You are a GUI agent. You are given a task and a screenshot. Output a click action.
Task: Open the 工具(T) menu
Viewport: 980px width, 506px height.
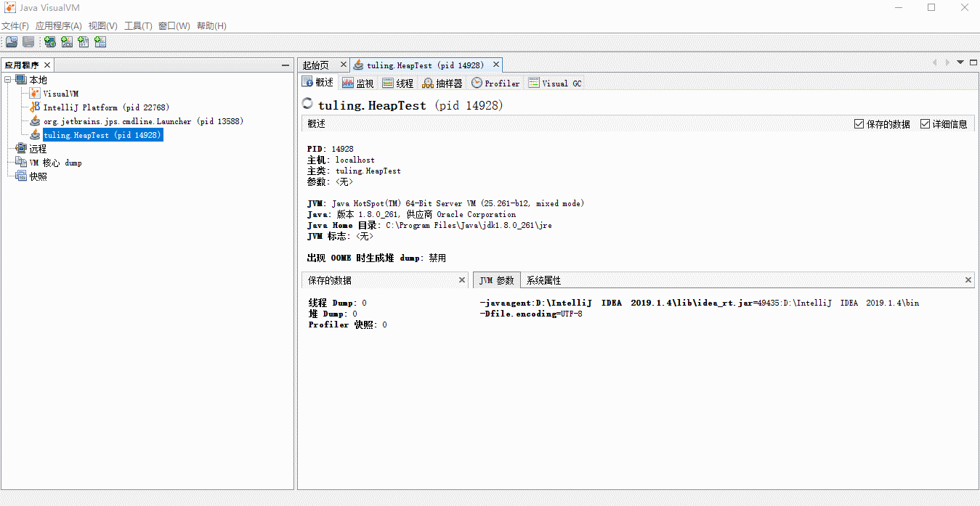139,26
